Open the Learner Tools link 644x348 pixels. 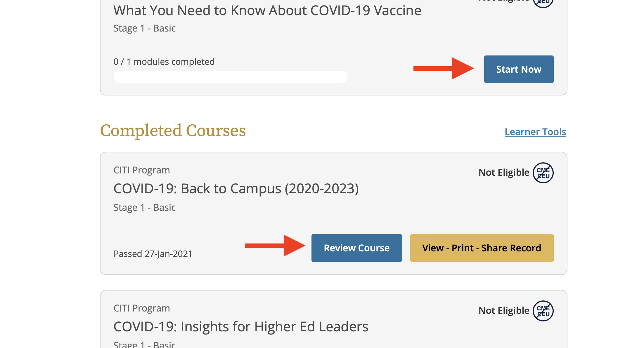[535, 132]
